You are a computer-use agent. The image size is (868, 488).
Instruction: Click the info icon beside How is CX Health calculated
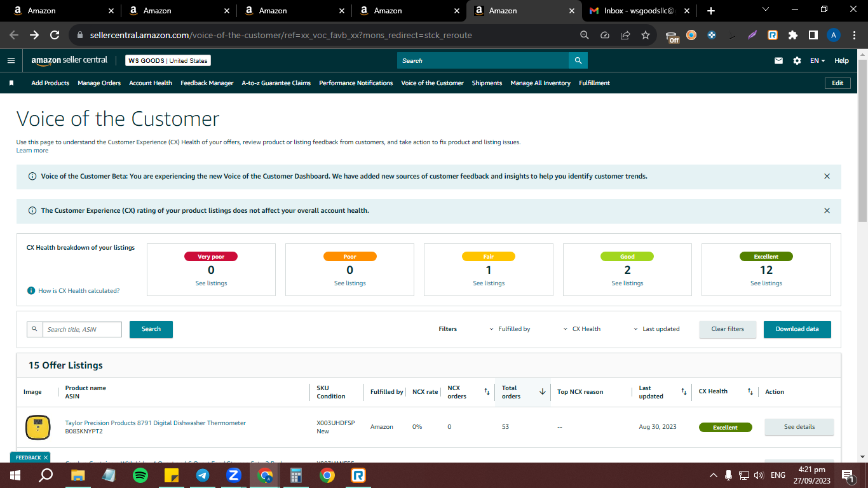coord(31,290)
